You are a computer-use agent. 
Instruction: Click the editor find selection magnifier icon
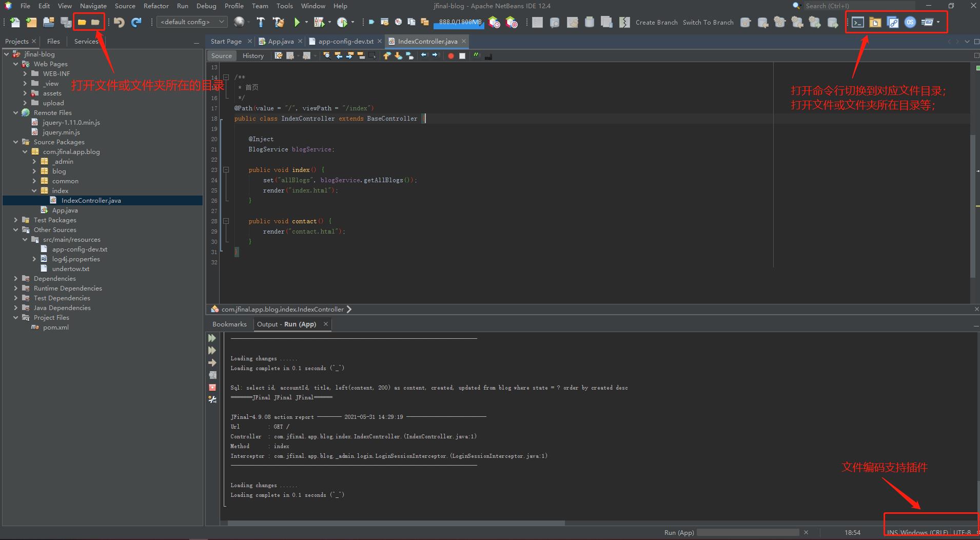[327, 55]
